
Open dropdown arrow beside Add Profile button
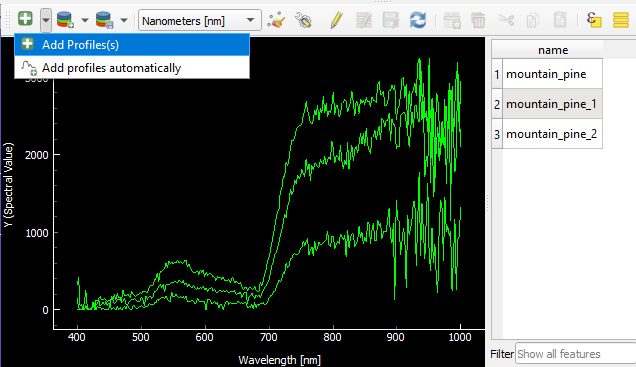click(x=46, y=20)
